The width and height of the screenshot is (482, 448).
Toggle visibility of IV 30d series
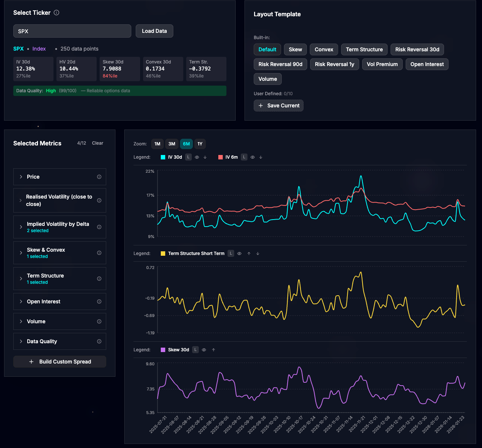(197, 157)
